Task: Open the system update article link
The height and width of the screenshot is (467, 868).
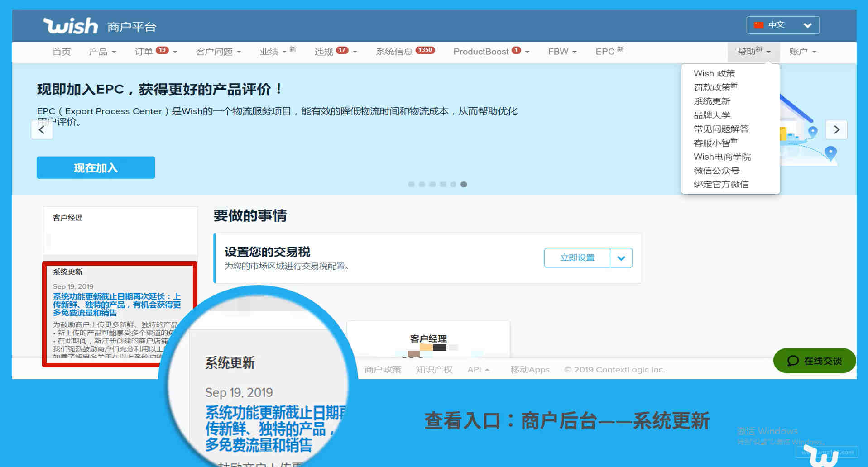Action: click(x=117, y=305)
